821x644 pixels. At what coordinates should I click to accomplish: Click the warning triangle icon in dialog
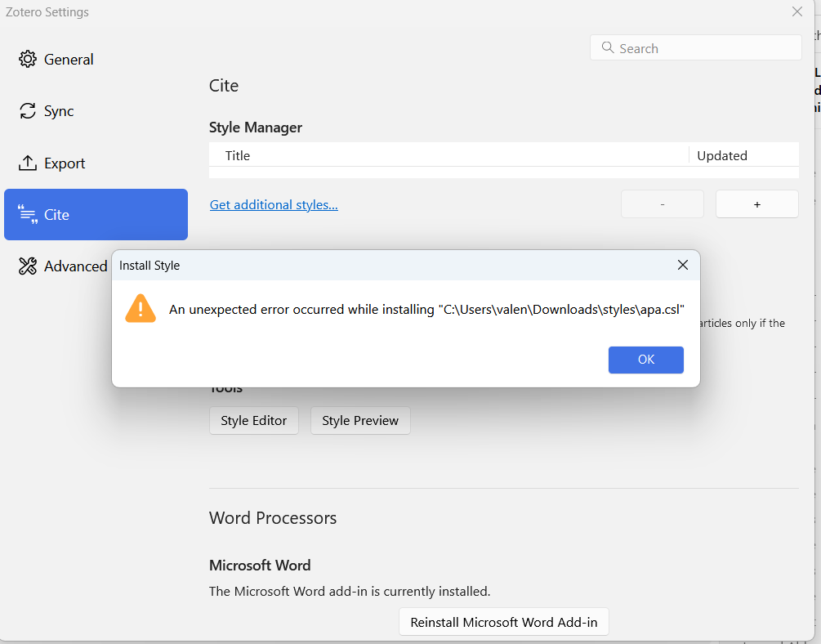pos(141,309)
